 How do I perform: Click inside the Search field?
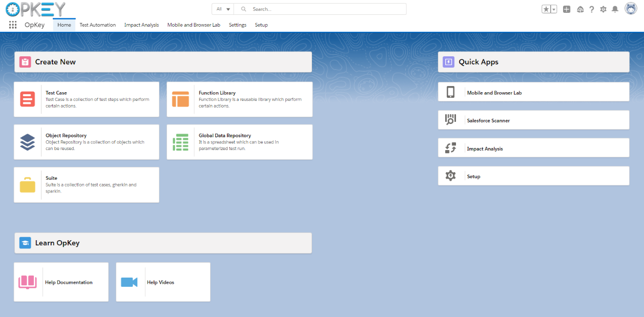coord(320,9)
